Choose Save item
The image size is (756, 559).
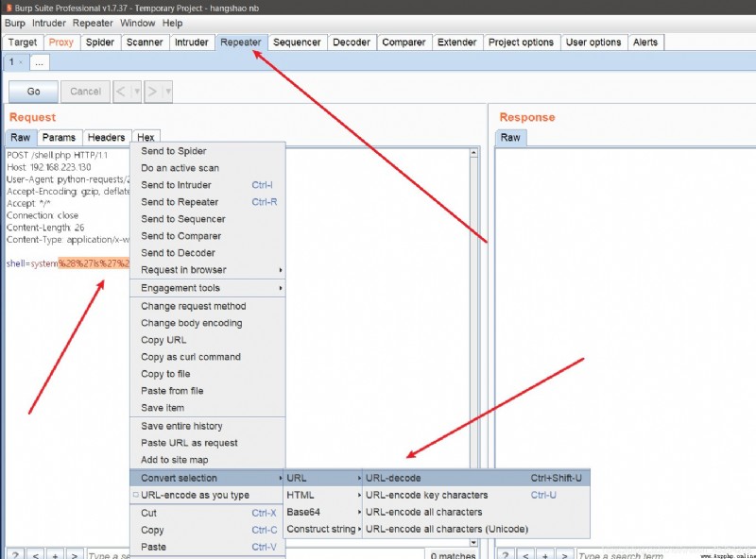click(207, 408)
